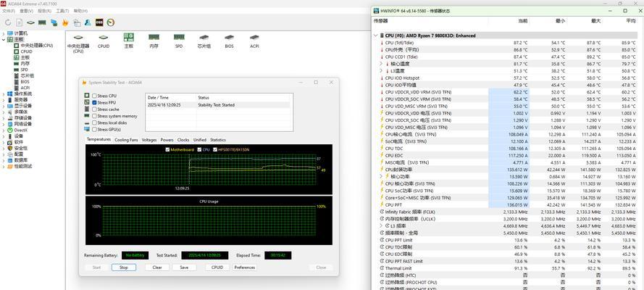The image size is (644, 290).
Task: Expand 核心功率 row in HWiNFO
Action: [x=381, y=176]
